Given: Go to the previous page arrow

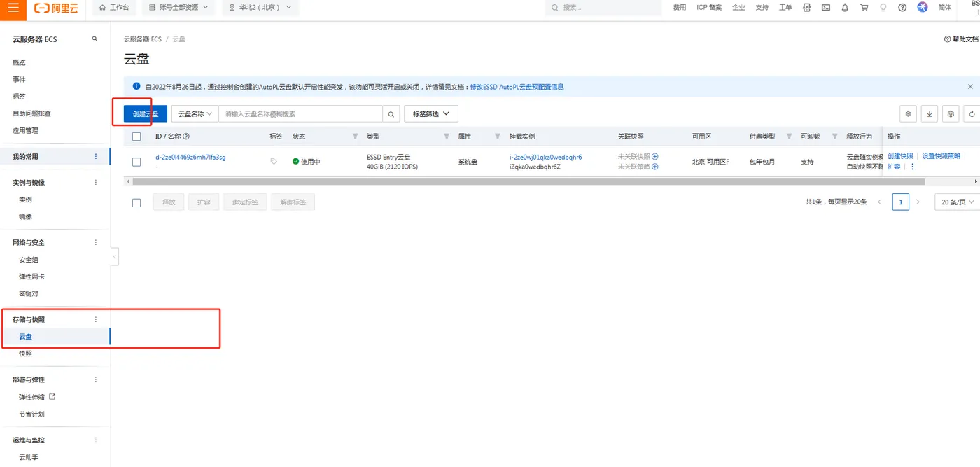Looking at the screenshot, I should (880, 202).
